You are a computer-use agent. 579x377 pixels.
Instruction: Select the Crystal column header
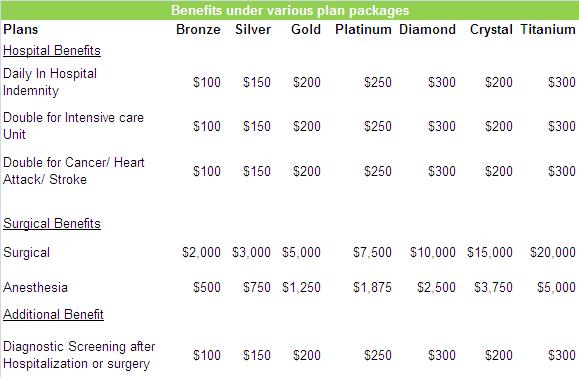[491, 30]
